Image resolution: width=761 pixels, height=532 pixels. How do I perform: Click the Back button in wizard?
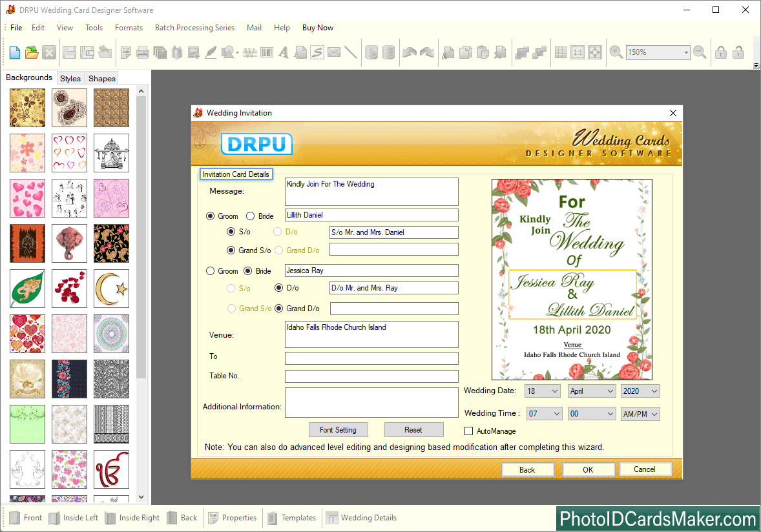pyautogui.click(x=528, y=469)
